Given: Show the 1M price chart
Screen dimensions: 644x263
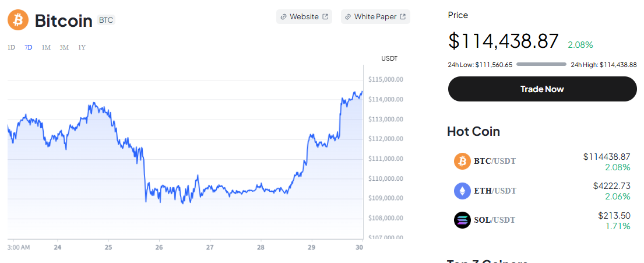Looking at the screenshot, I should tap(46, 47).
